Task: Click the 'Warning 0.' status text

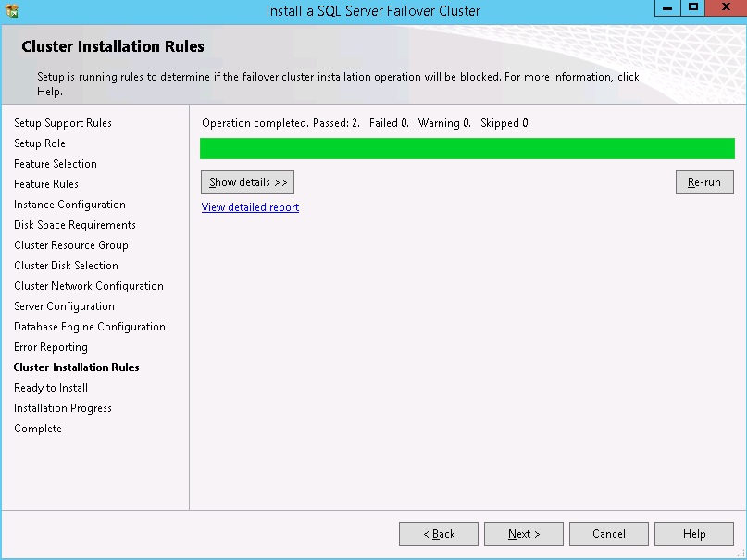Action: [x=444, y=123]
